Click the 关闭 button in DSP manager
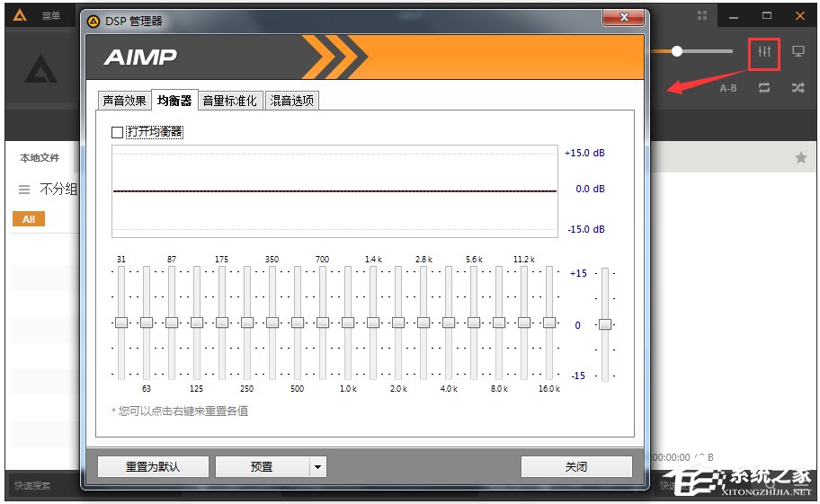Viewport: 820px width, 504px height. 576,467
